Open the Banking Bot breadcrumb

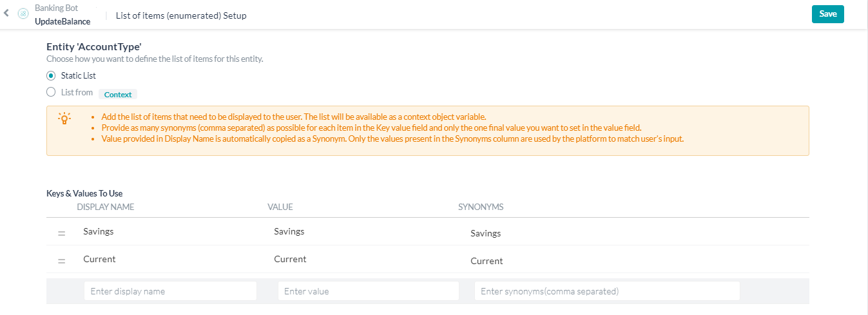pyautogui.click(x=56, y=8)
